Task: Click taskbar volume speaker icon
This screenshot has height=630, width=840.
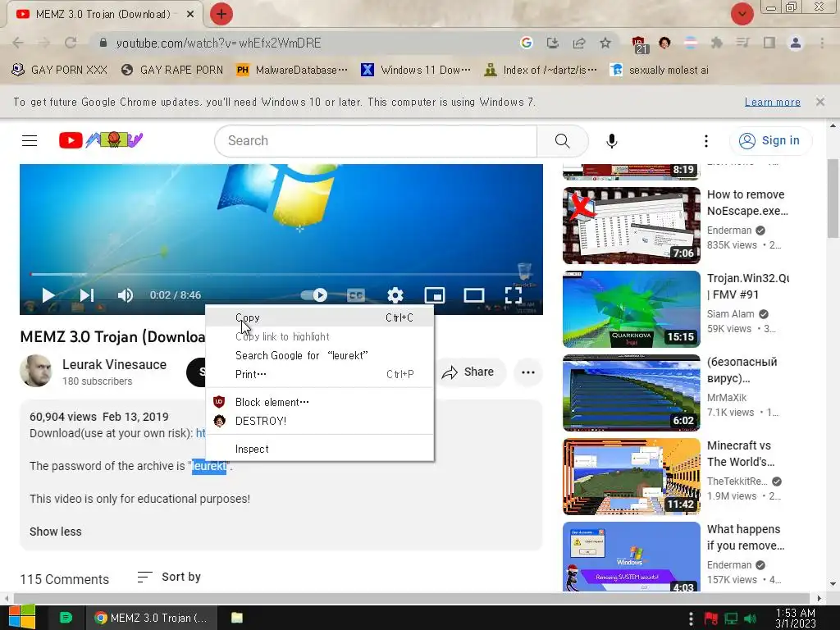Action: click(x=751, y=619)
